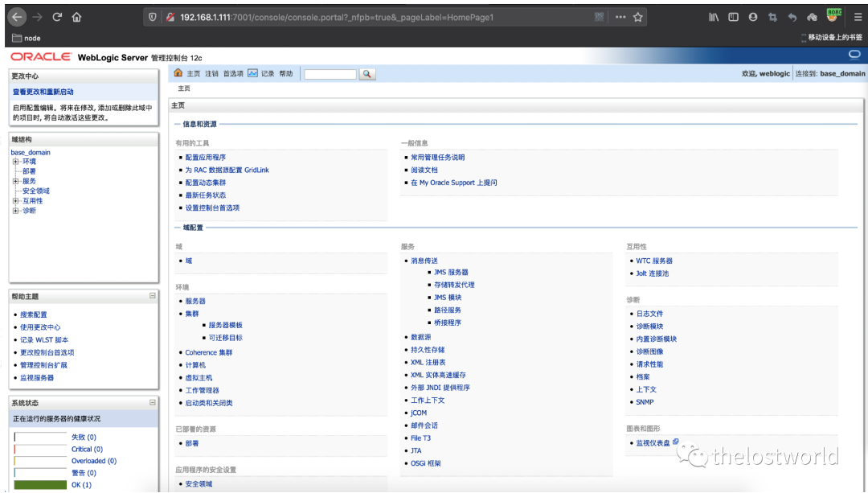
Task: Click the oval icon at top right banner
Action: [854, 54]
